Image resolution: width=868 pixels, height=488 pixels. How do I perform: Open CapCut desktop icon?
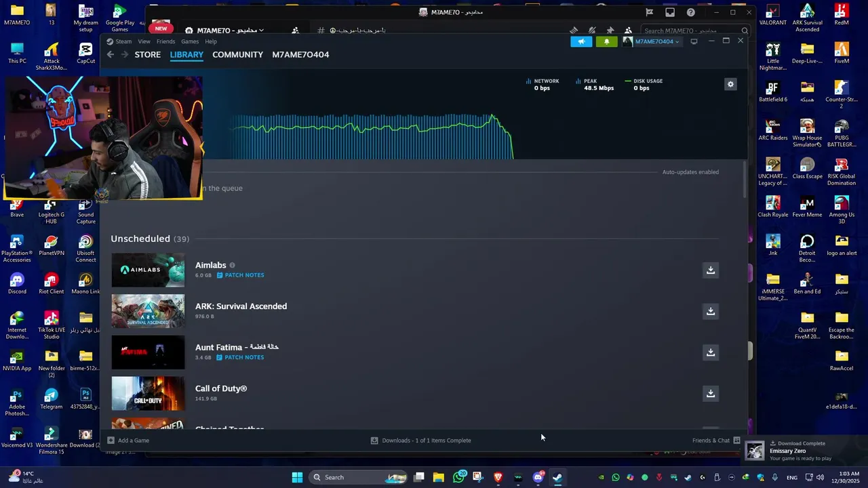pyautogui.click(x=85, y=53)
